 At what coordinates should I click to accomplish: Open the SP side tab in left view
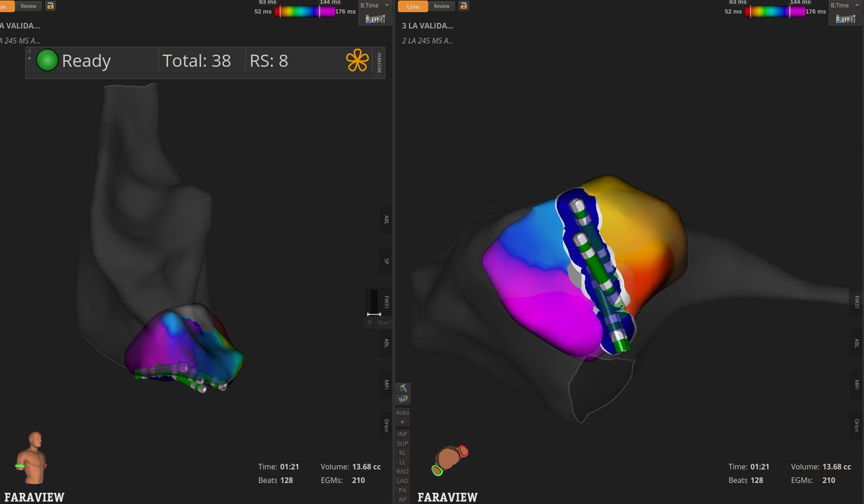pyautogui.click(x=386, y=261)
